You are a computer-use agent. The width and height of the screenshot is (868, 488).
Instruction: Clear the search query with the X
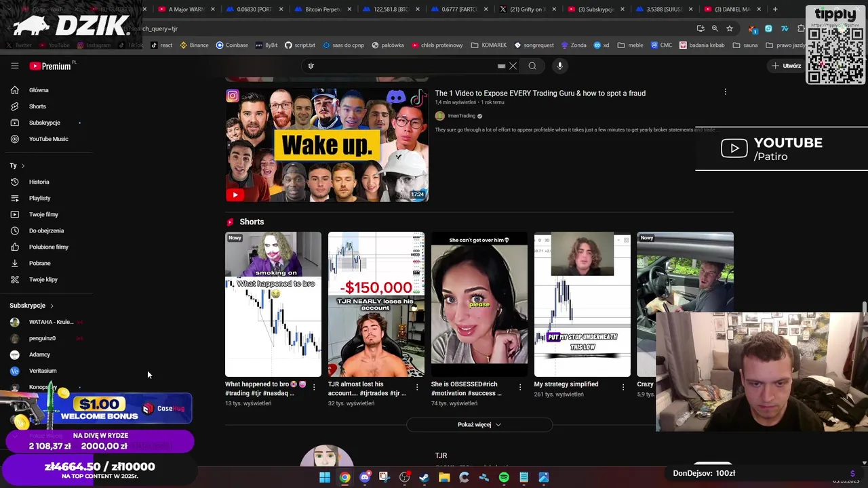[x=513, y=66]
